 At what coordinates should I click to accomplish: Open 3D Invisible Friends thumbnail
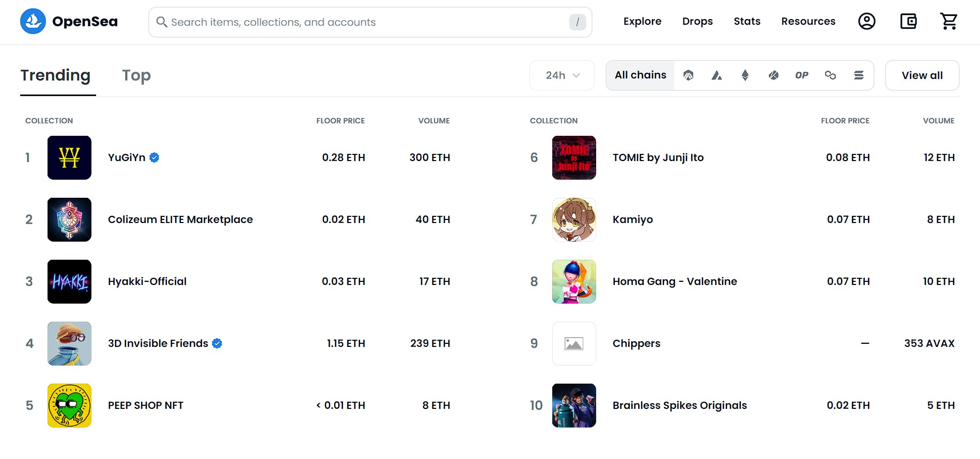pyautogui.click(x=69, y=343)
